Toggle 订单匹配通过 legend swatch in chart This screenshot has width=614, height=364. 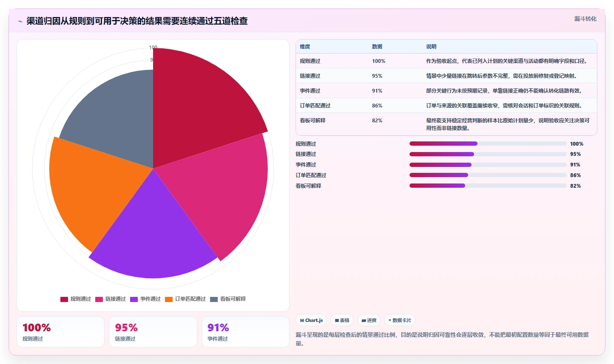169,299
